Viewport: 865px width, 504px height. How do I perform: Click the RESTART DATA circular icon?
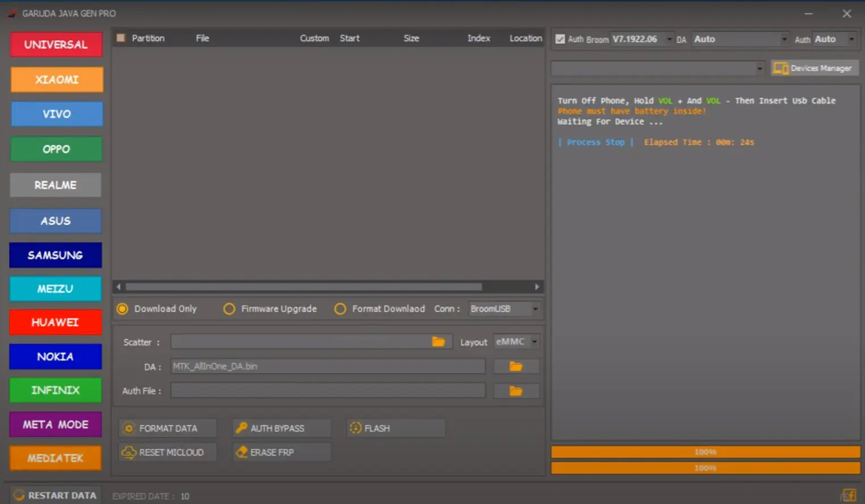click(19, 495)
